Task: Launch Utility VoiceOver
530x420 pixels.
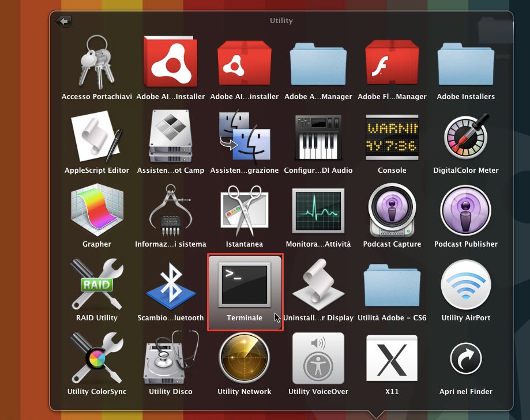Action: point(318,358)
